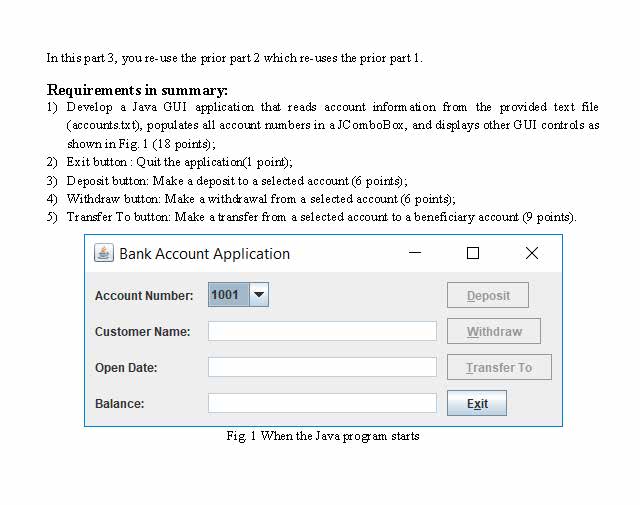Click the Java coffee cup icon in title bar
Image resolution: width=640 pixels, height=505 pixels.
coord(104,253)
